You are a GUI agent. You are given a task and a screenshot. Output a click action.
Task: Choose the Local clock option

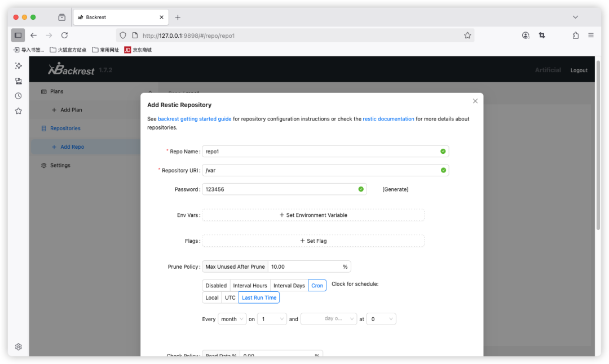click(211, 298)
